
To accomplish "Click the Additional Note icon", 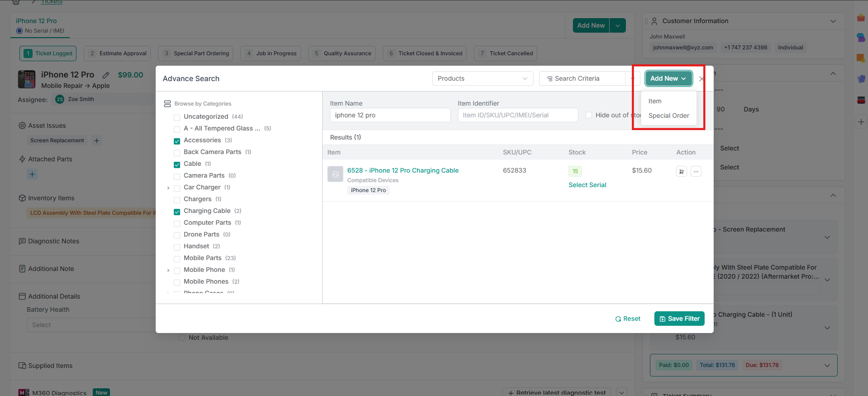I will (x=22, y=269).
